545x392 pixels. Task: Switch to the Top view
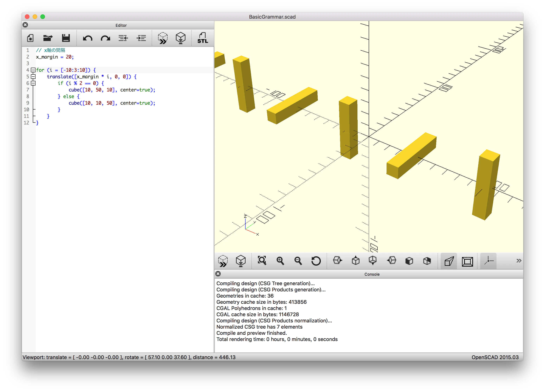(355, 261)
